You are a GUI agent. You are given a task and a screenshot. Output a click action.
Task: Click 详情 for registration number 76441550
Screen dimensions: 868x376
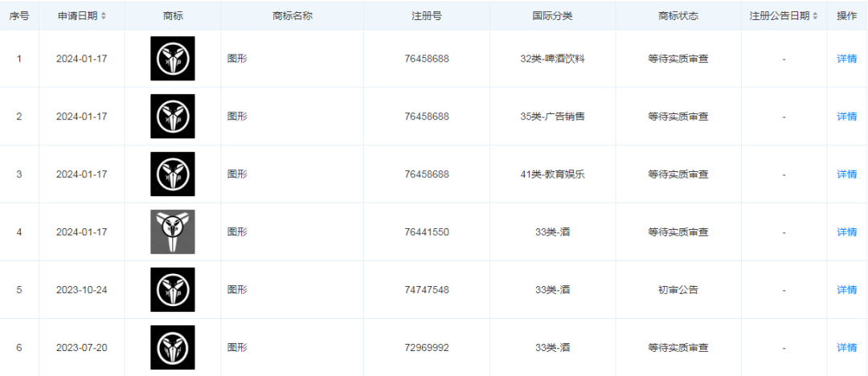pyautogui.click(x=846, y=232)
